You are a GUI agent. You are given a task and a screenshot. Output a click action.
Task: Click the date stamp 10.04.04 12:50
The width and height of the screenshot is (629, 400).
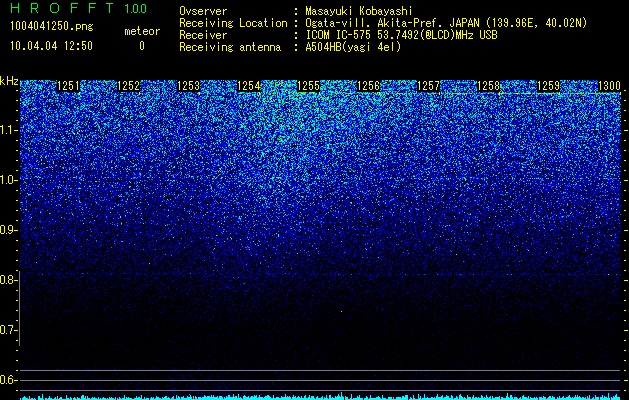51,46
